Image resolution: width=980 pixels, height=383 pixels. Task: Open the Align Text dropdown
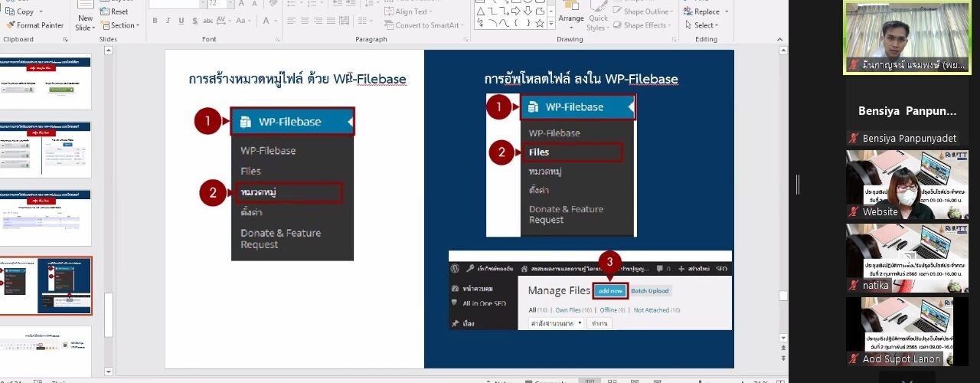(x=409, y=11)
